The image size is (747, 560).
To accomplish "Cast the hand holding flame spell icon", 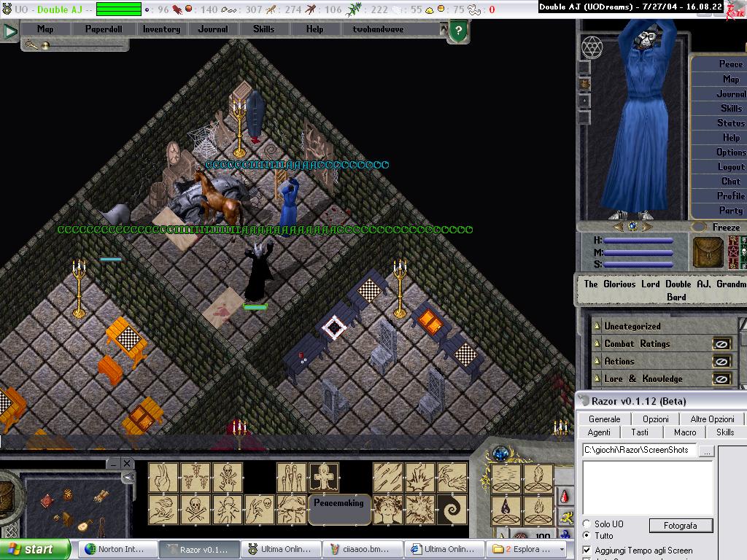I will [x=163, y=509].
